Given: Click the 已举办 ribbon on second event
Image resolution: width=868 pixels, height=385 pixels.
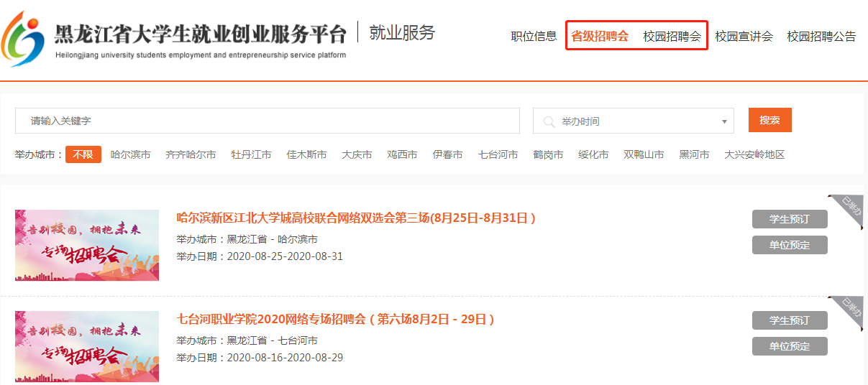Looking at the screenshot, I should (849, 311).
